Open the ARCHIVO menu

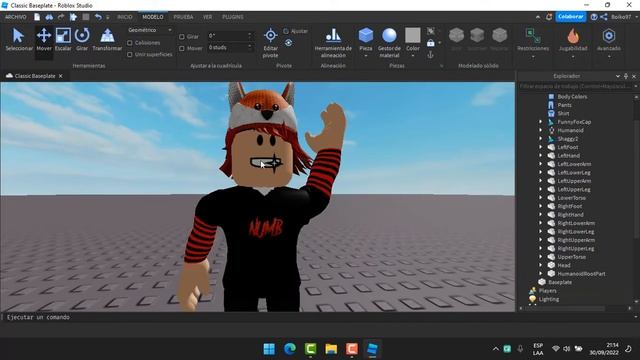coord(16,17)
